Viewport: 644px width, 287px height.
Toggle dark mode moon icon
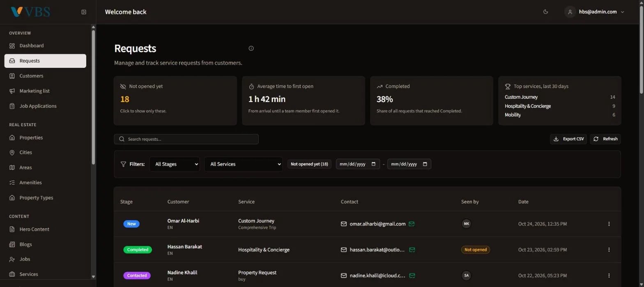tap(546, 12)
